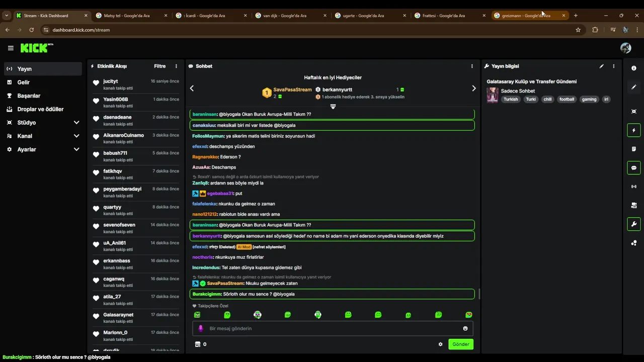Click the AI Mod badge on deleted message
The height and width of the screenshot is (362, 644).
244,247
